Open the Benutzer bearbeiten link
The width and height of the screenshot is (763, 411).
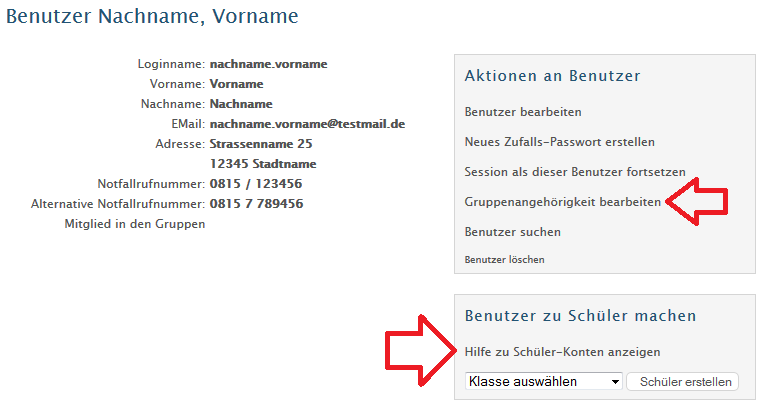pyautogui.click(x=523, y=112)
